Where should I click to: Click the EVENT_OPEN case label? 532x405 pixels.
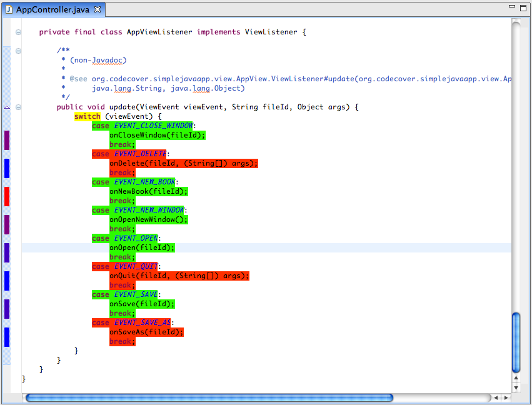(x=136, y=239)
